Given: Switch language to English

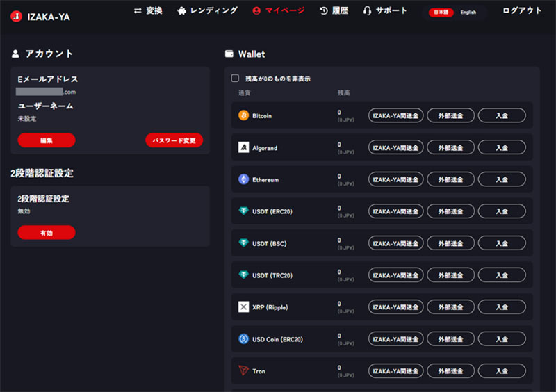Looking at the screenshot, I should (x=468, y=12).
